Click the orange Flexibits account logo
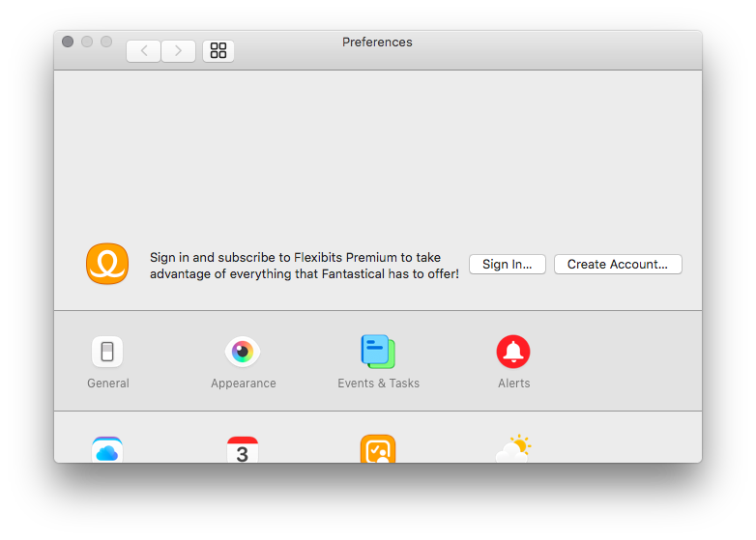The height and width of the screenshot is (540, 756). [x=107, y=264]
